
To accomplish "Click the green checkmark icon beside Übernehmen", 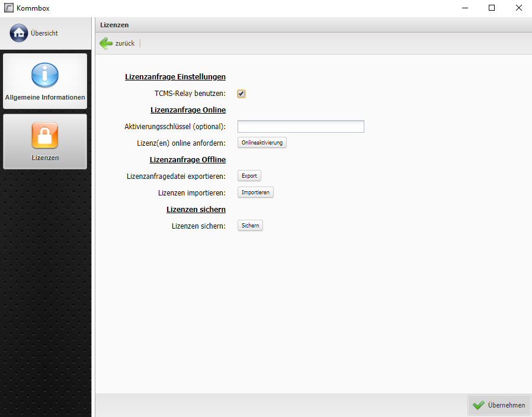I will tap(479, 405).
